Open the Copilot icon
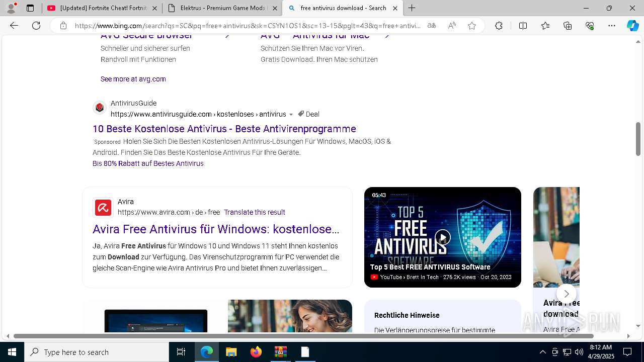The height and width of the screenshot is (362, 644). point(632,26)
